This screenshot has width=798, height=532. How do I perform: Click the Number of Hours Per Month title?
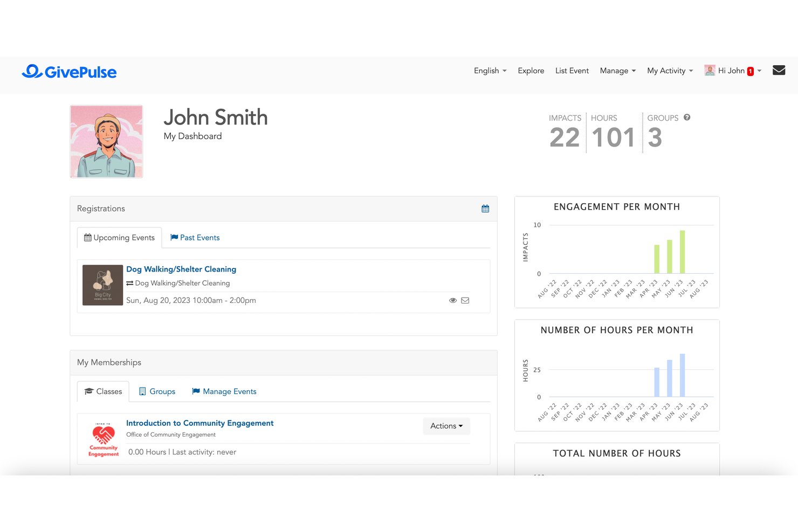617,330
